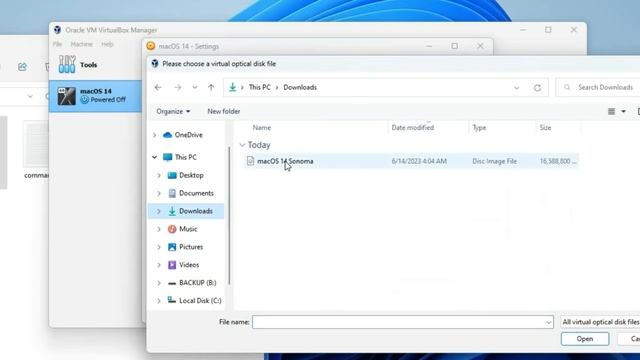Open file type filter combo box

pos(600,322)
